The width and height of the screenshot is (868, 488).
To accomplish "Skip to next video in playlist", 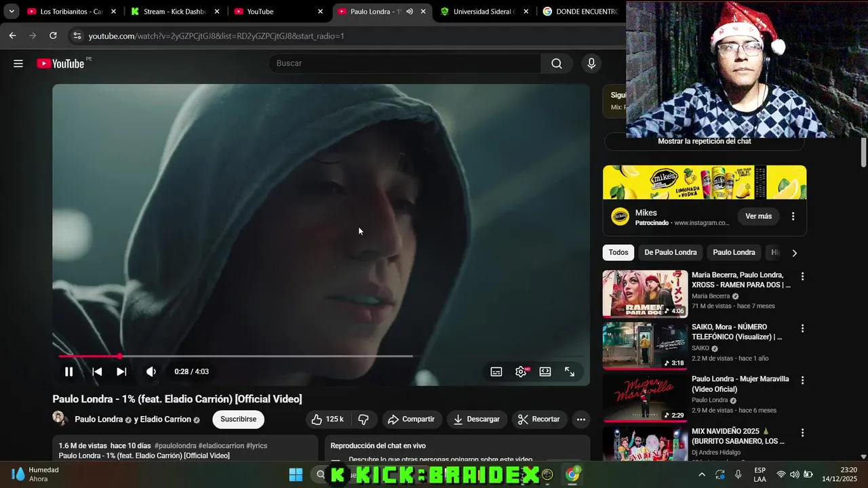I will [121, 371].
